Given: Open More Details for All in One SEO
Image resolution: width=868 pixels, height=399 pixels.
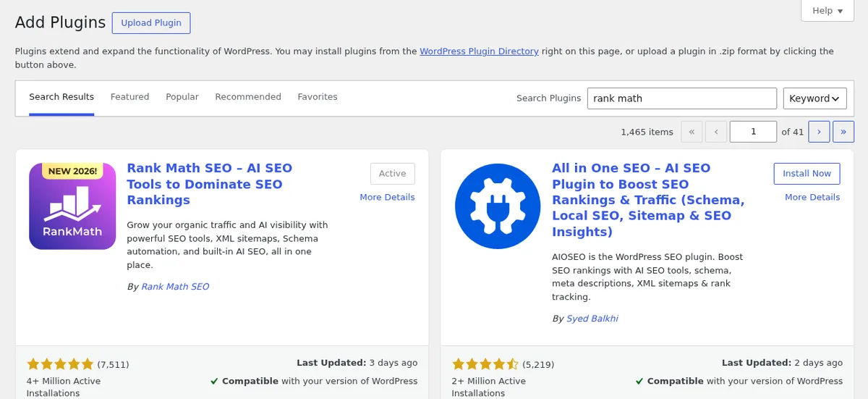Looking at the screenshot, I should [x=812, y=197].
